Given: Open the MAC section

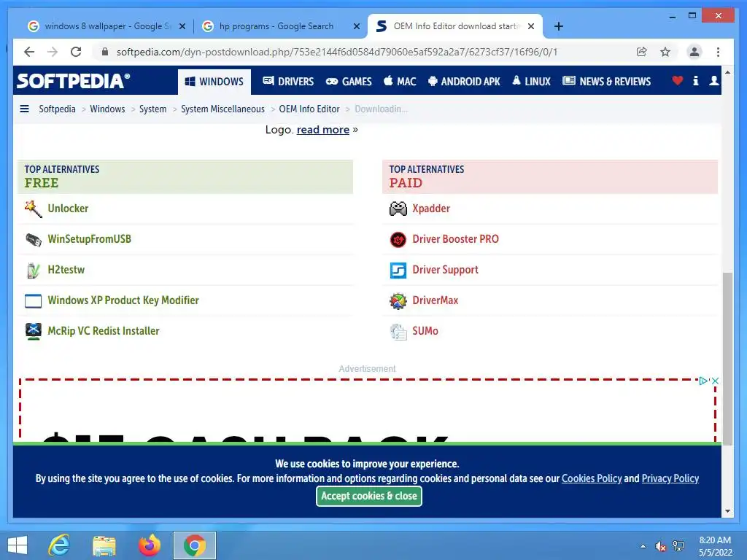Looking at the screenshot, I should pyautogui.click(x=400, y=82).
